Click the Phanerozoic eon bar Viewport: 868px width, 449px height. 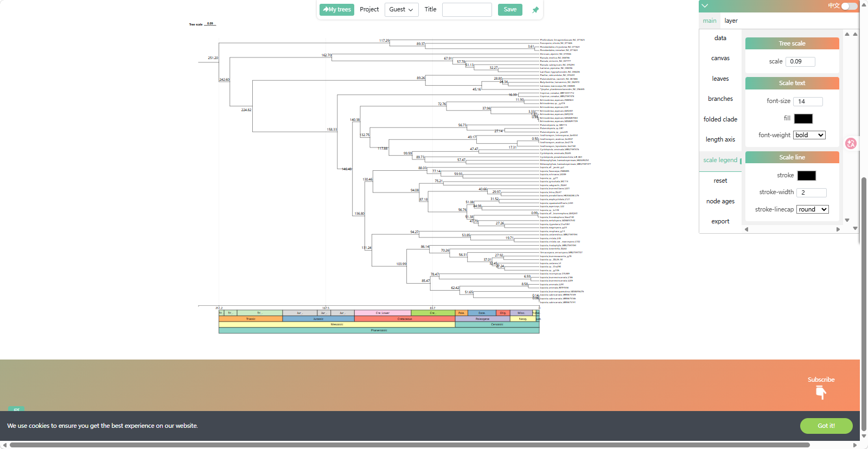click(379, 330)
